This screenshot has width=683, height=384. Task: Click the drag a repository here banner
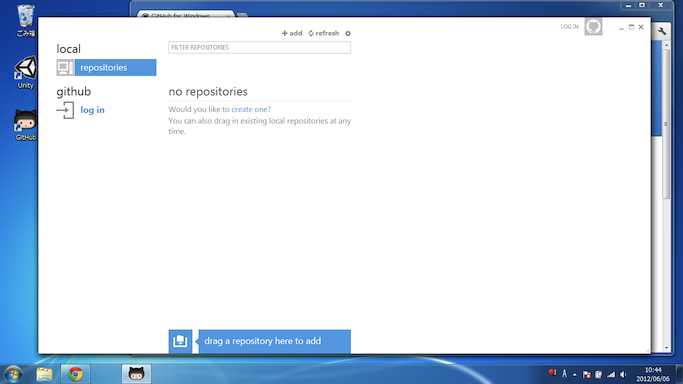(274, 341)
